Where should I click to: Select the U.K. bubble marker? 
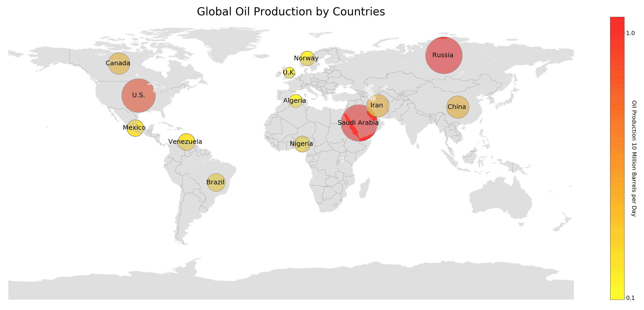(x=289, y=73)
